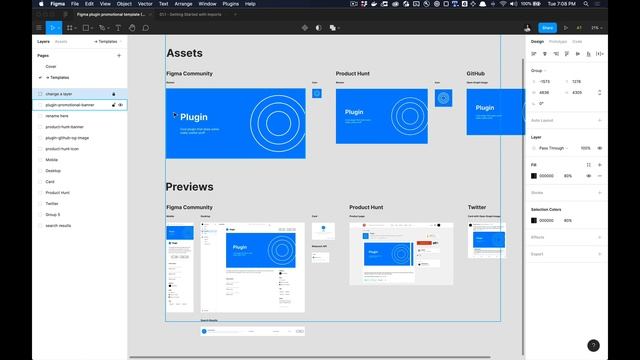640x360 pixels.
Task: Open Frame tool dropdown arrow
Action: click(76, 28)
